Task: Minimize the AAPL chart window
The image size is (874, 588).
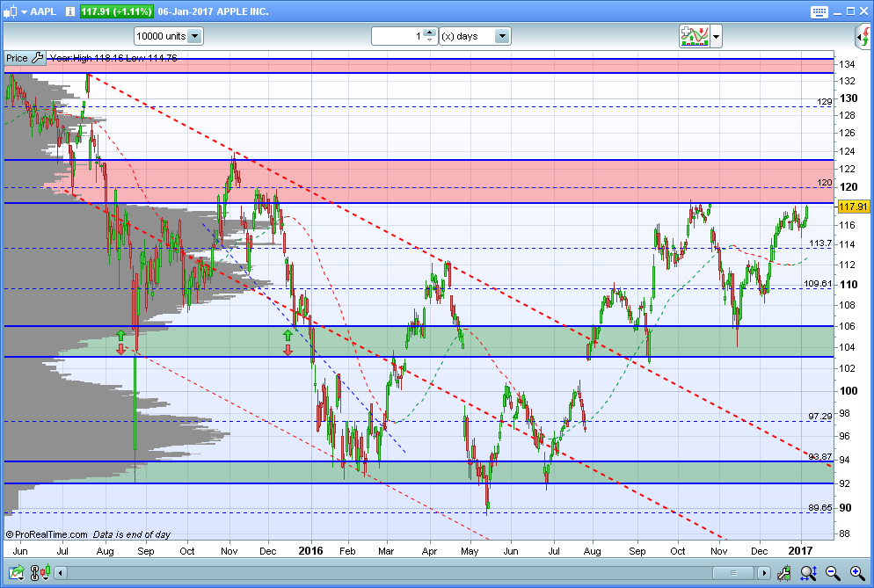Action: [x=837, y=12]
